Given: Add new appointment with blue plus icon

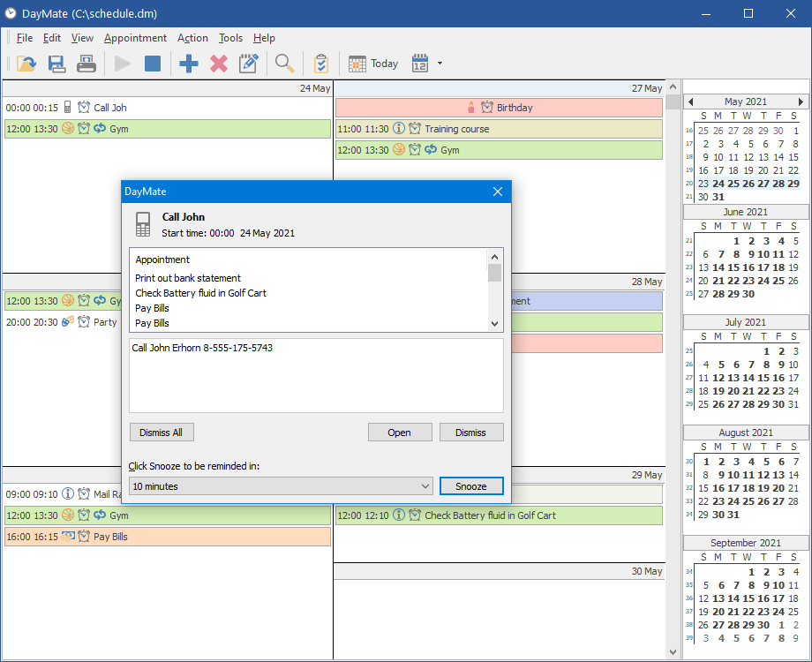Looking at the screenshot, I should [x=189, y=64].
